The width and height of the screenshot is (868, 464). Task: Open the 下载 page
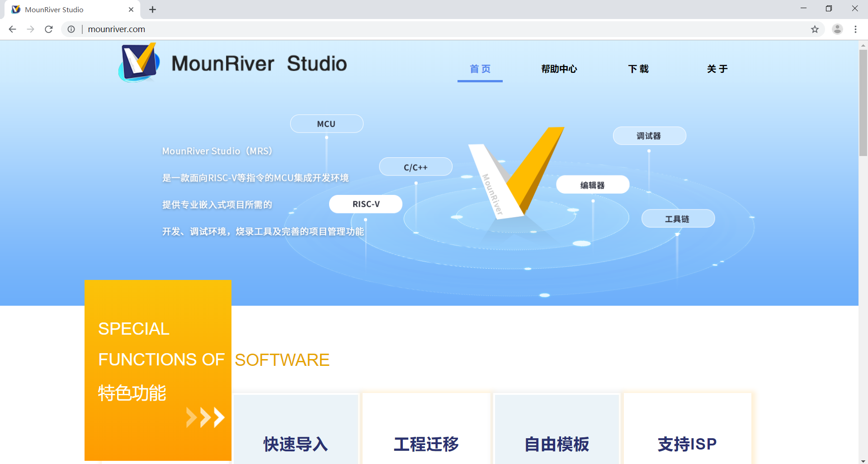(638, 69)
